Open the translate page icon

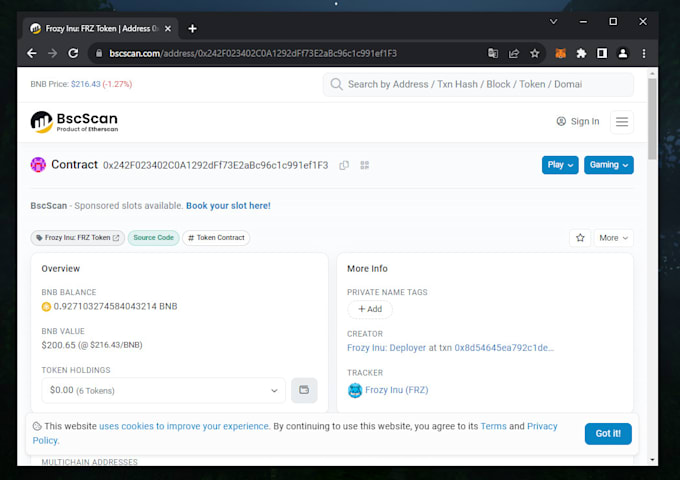point(493,53)
